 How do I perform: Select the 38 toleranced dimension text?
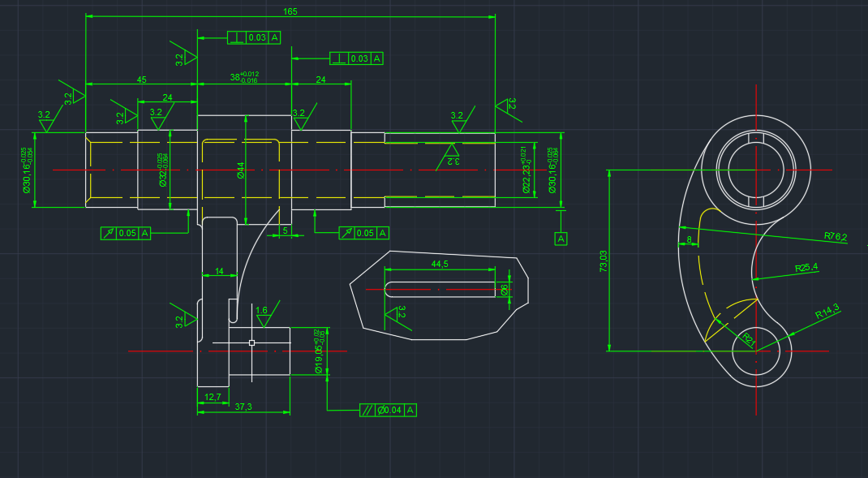click(243, 78)
